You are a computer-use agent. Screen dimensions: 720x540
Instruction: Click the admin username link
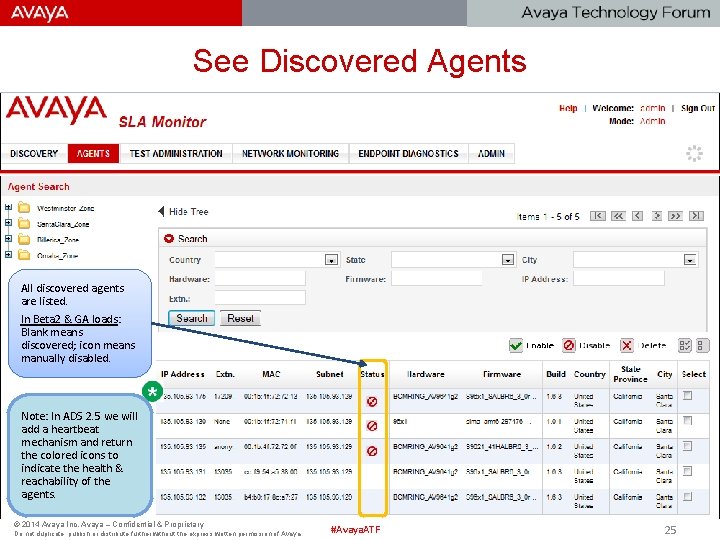(652, 108)
